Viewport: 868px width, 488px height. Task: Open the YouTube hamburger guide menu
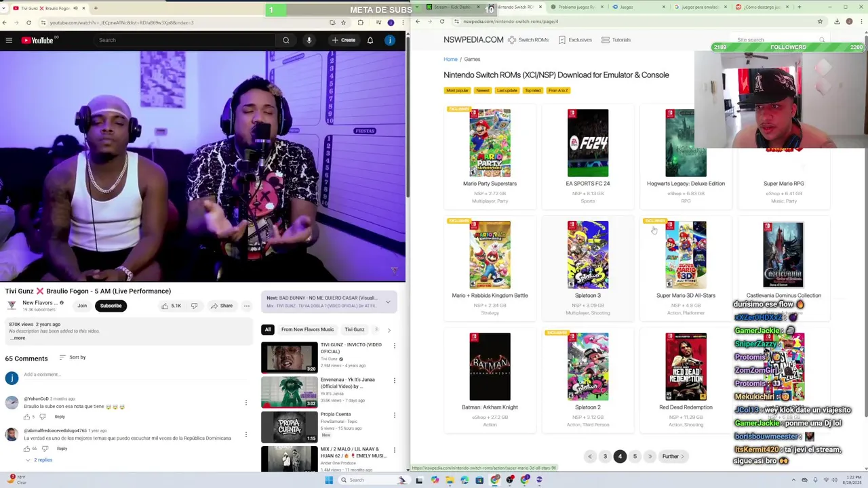point(9,40)
